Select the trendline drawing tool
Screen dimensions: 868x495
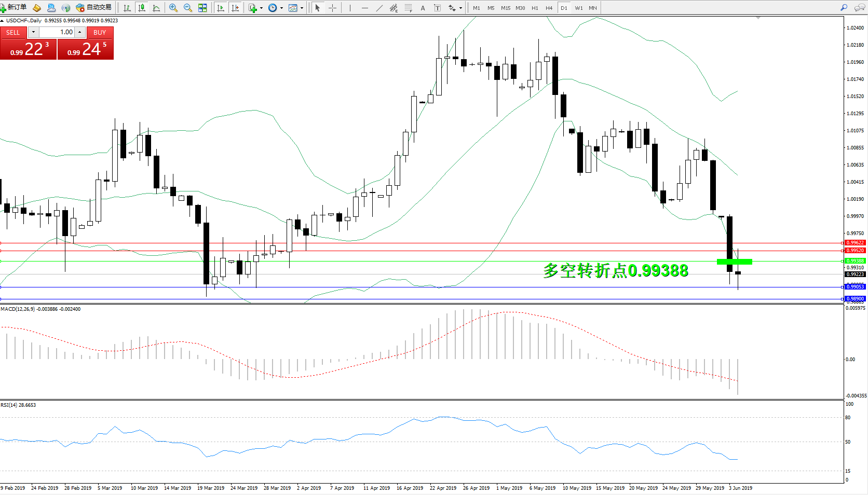coord(379,8)
